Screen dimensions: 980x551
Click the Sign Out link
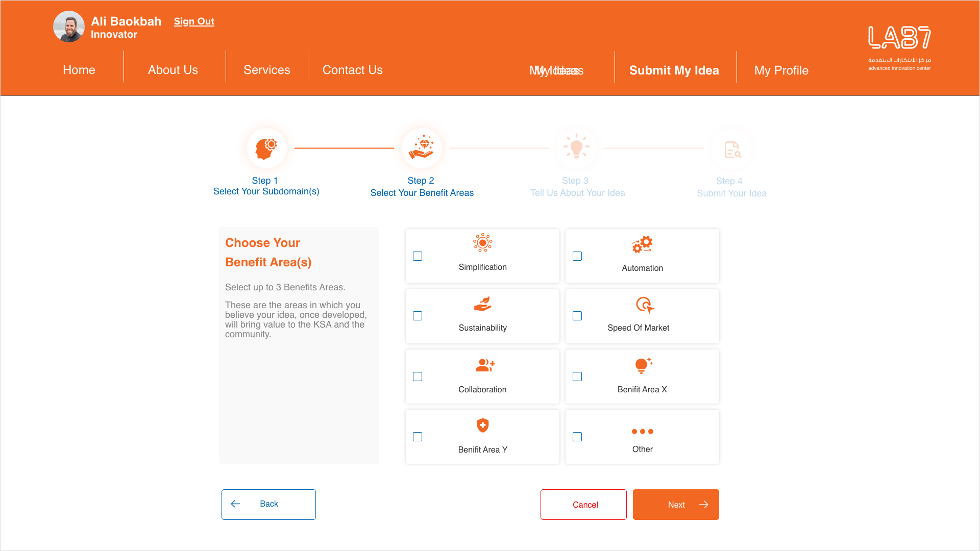[x=194, y=21]
